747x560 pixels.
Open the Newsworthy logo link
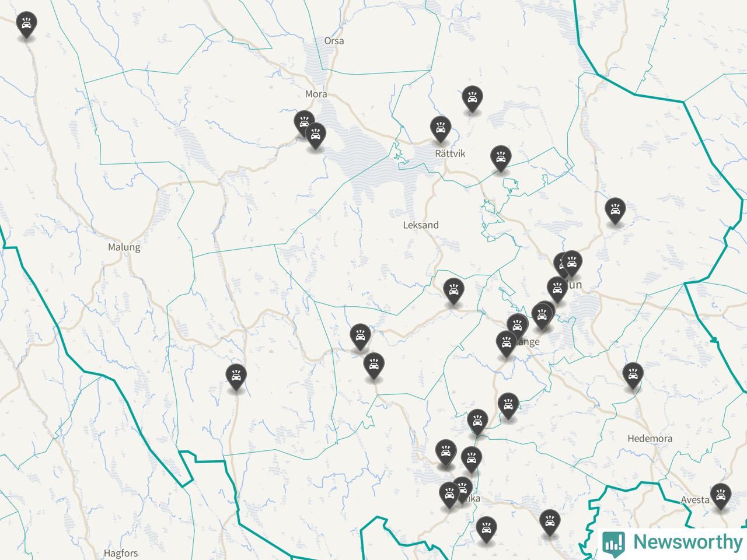pos(673,542)
